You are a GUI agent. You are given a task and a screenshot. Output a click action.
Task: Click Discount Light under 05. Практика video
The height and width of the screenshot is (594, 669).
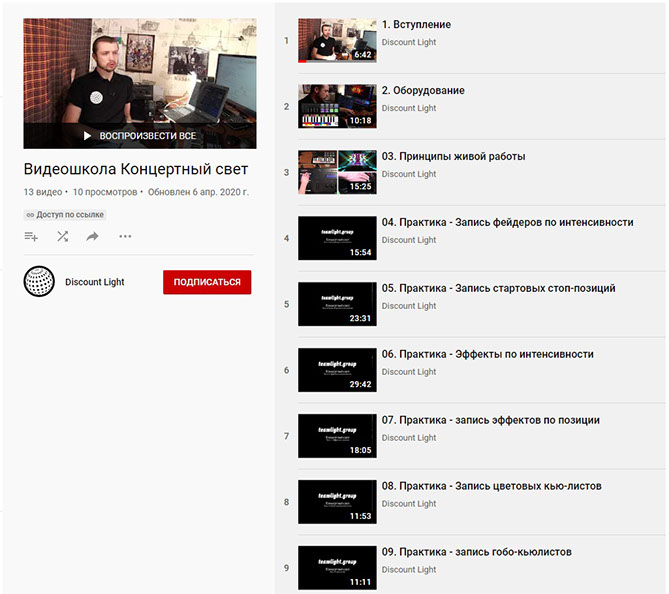coord(409,306)
